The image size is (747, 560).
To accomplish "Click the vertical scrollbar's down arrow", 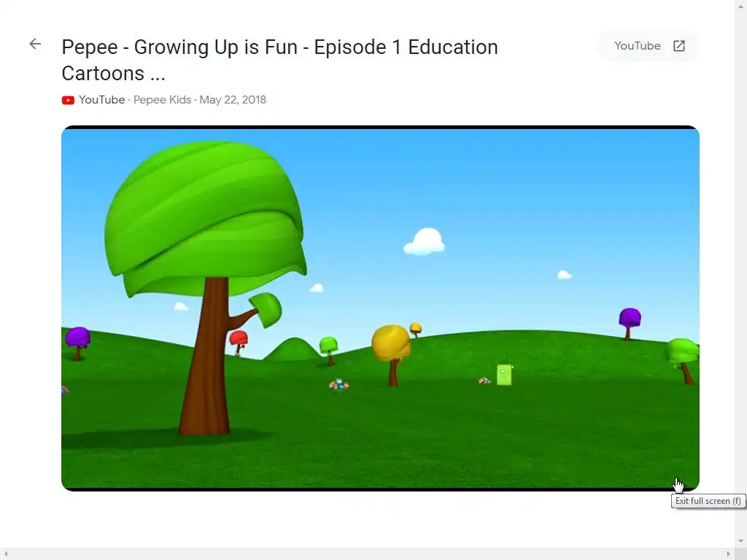I will 741,542.
